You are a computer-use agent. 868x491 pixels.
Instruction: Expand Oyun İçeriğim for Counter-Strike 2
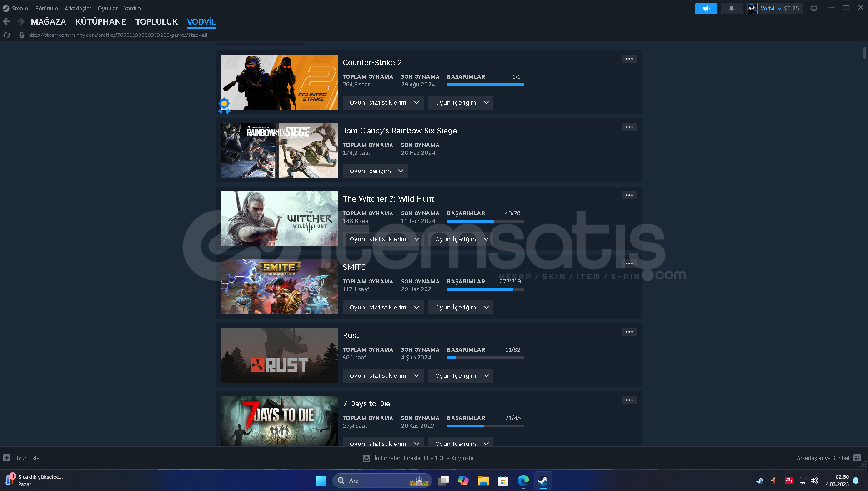(x=461, y=103)
